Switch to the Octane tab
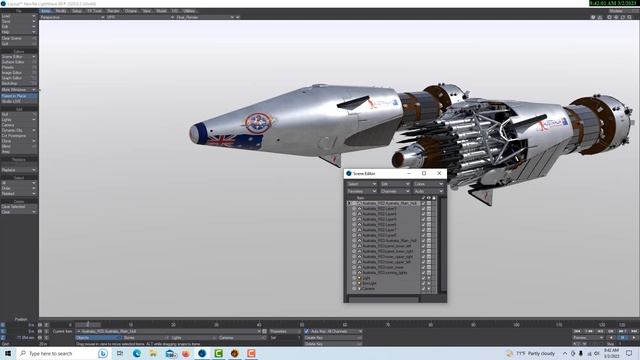This screenshot has height=360, width=640. [x=131, y=11]
